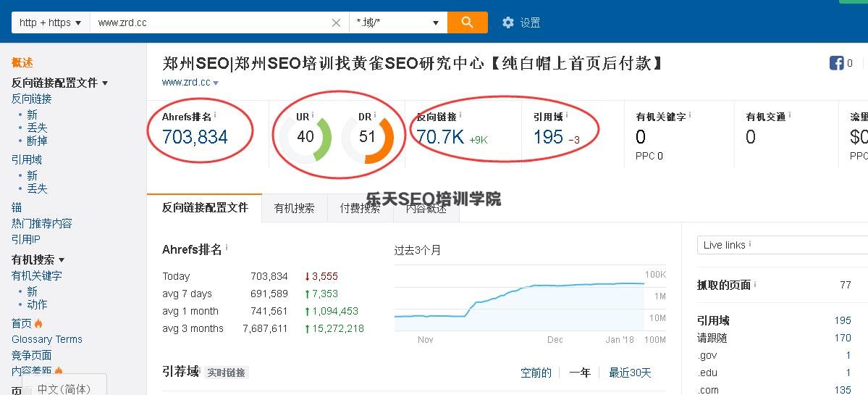Open the *.域/* mode dropdown
The width and height of the screenshot is (868, 395).
point(398,22)
